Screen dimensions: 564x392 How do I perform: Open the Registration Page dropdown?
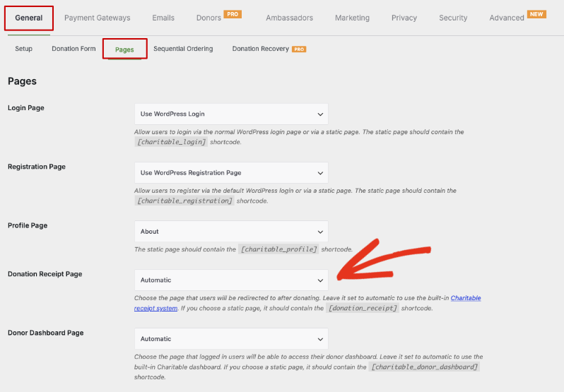(231, 173)
